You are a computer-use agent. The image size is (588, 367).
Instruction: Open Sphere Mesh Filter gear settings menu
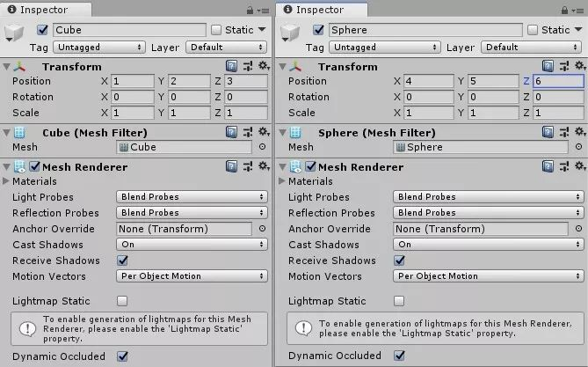pos(580,132)
